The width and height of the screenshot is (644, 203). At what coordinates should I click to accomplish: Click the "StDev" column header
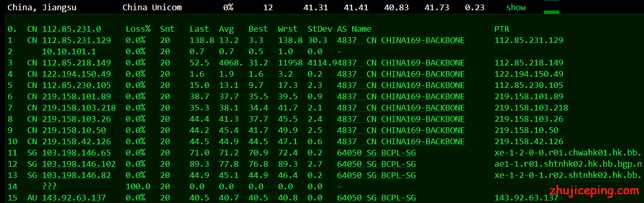[x=320, y=29]
